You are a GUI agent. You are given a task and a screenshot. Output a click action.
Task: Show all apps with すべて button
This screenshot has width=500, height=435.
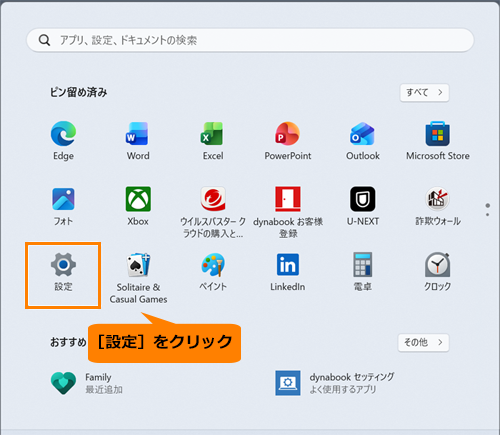(424, 92)
